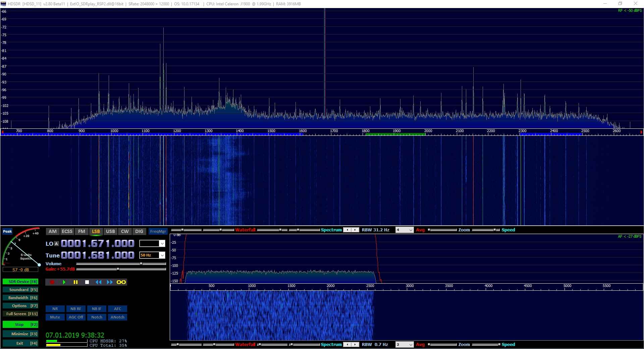Viewport: 644px width, 349px height.
Task: Adjust Speed slider in RBW 31.2 Hz row
Action: 486,230
